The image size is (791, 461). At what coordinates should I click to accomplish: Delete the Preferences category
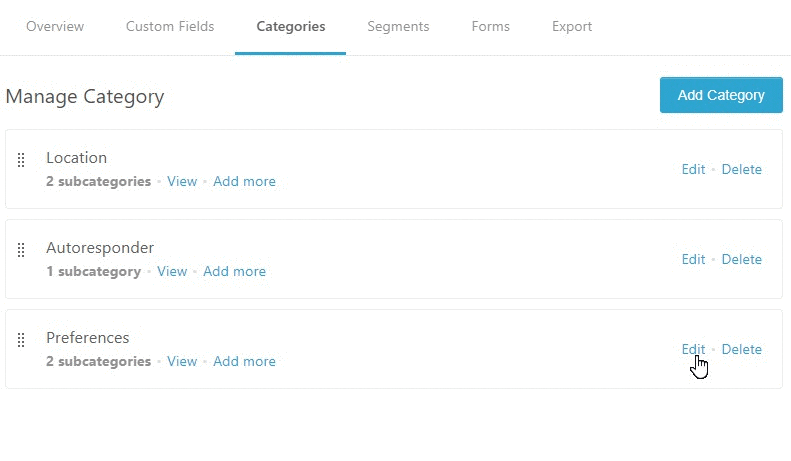[741, 350]
